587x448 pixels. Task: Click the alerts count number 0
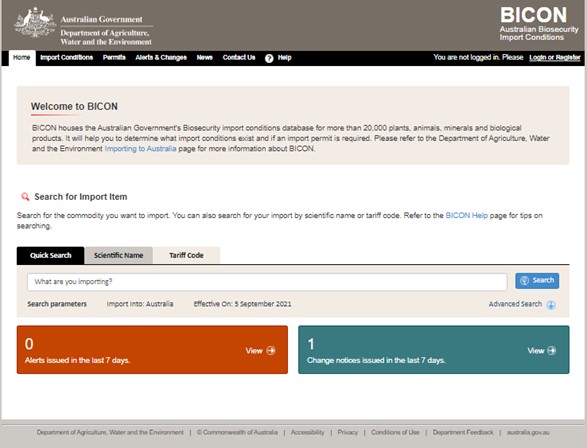[x=29, y=344]
